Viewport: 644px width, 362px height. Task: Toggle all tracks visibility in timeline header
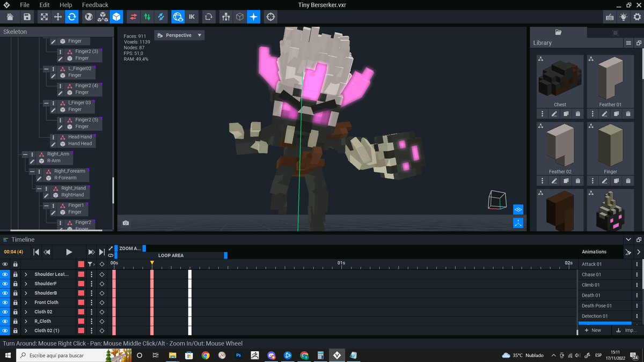[5, 264]
